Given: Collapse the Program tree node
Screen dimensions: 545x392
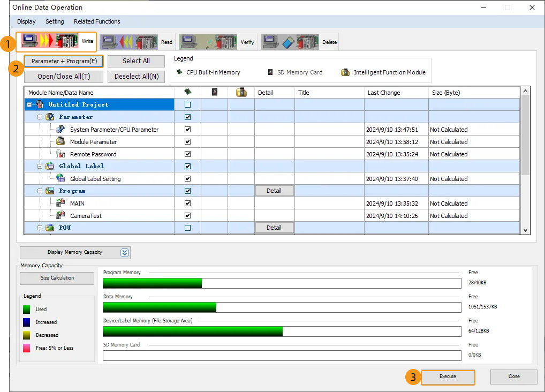Looking at the screenshot, I should [x=40, y=191].
